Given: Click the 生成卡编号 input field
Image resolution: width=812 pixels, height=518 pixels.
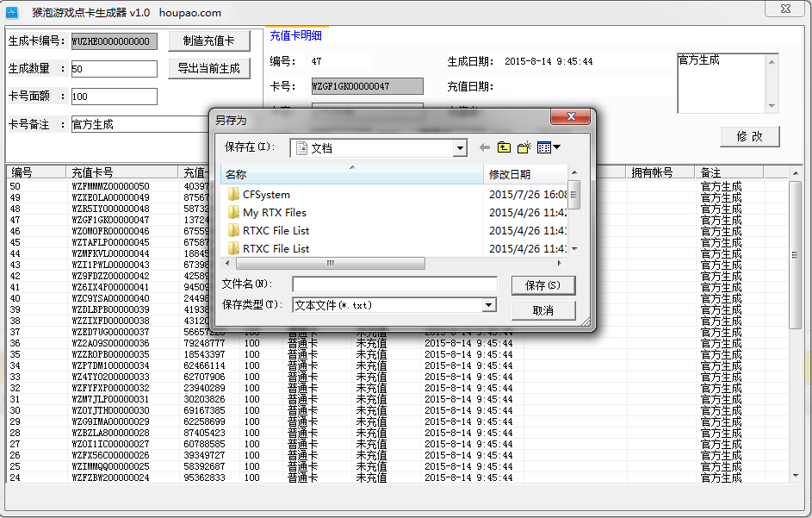Looking at the screenshot, I should pyautogui.click(x=115, y=41).
